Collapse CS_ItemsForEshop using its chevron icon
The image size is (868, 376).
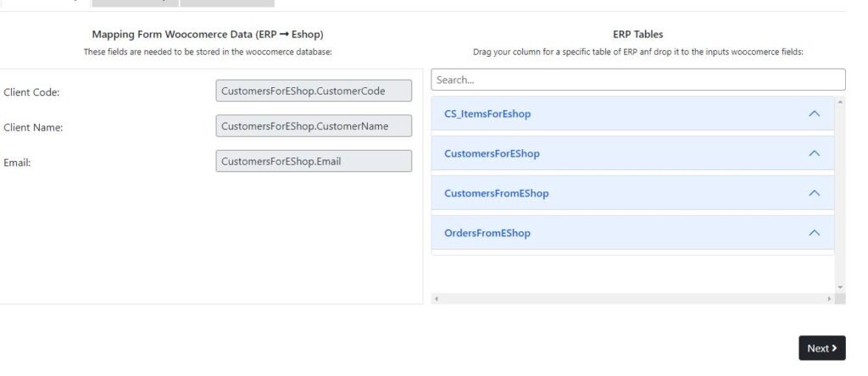click(x=814, y=113)
